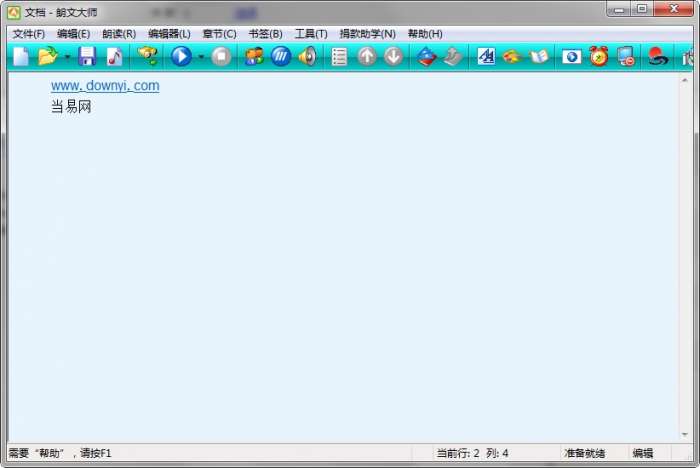
Task: Open the 书签(B) menu
Action: point(265,34)
